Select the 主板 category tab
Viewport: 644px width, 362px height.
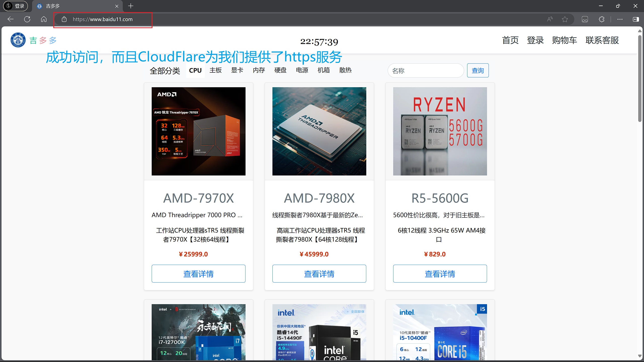click(x=216, y=70)
